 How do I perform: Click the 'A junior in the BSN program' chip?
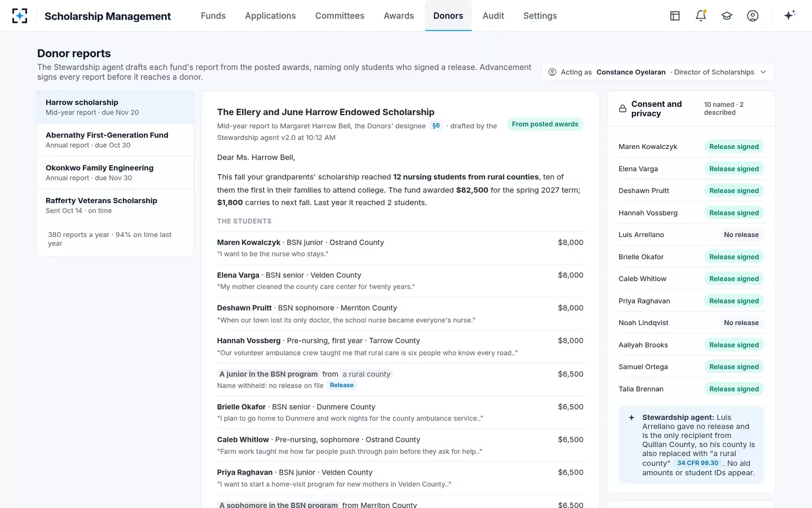pyautogui.click(x=268, y=374)
